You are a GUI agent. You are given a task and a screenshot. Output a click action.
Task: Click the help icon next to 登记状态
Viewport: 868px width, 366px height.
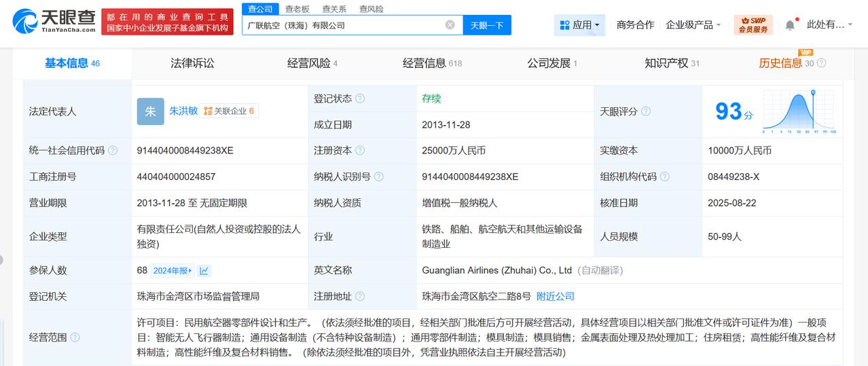coord(360,98)
